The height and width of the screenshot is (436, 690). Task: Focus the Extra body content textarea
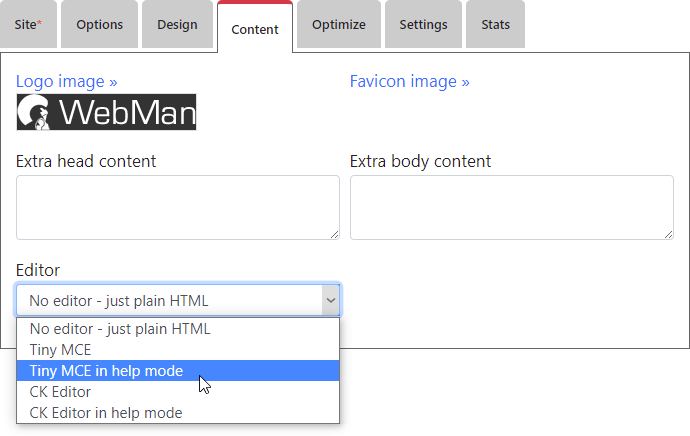(511, 207)
